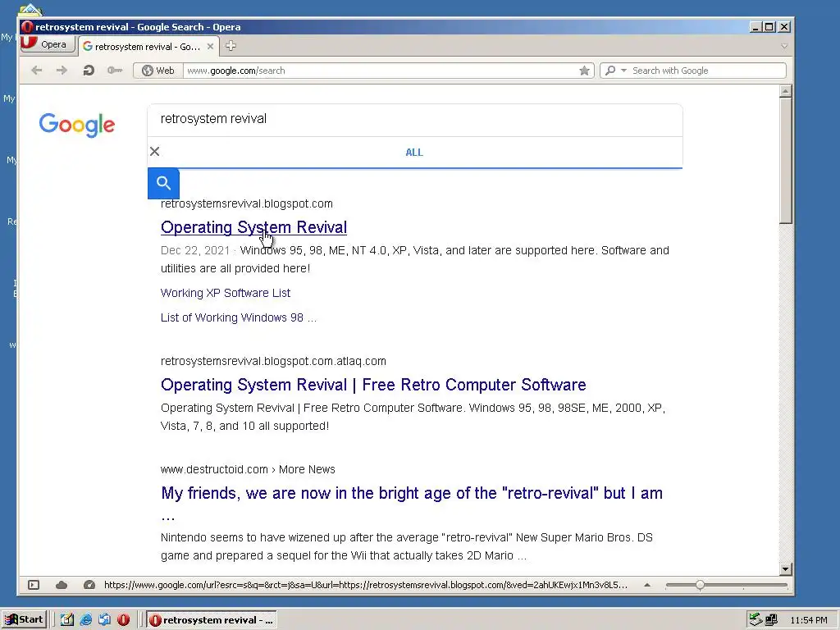This screenshot has width=840, height=630.
Task: Click the safely remove hardware tray icon
Action: [x=756, y=620]
